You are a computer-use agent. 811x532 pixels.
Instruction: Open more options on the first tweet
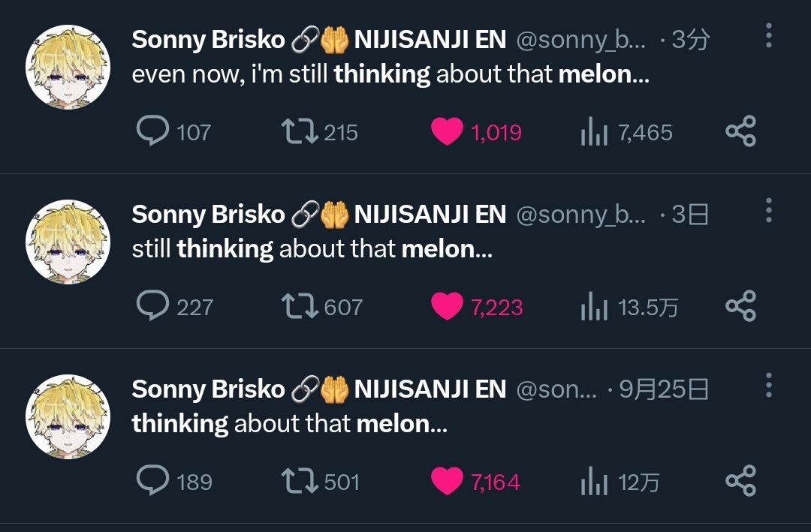coord(768,36)
